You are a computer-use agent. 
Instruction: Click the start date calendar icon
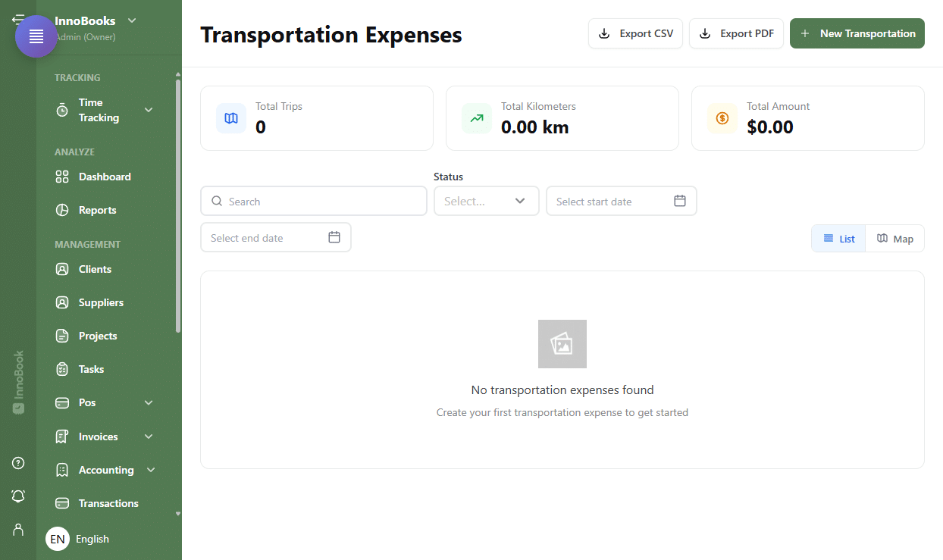pyautogui.click(x=680, y=201)
